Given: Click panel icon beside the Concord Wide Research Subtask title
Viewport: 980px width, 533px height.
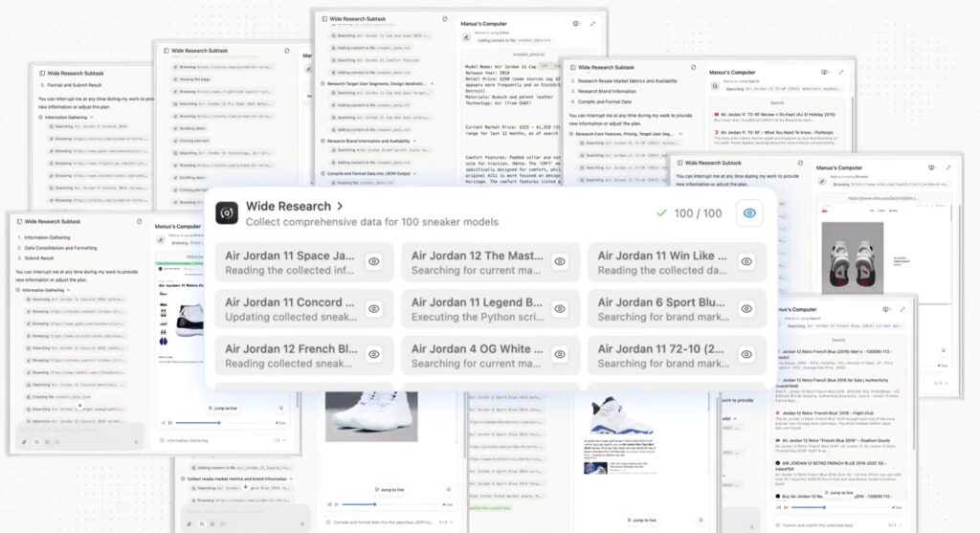Looking at the screenshot, I should click(x=19, y=221).
